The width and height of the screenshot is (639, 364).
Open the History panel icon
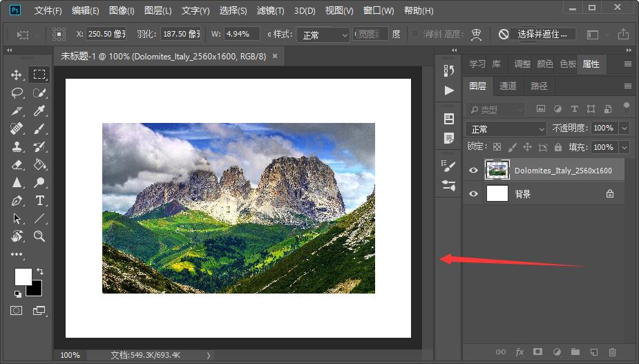click(449, 70)
